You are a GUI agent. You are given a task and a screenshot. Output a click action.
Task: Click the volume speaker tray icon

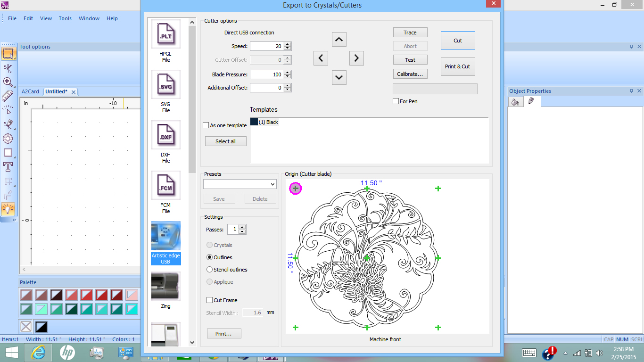click(599, 353)
